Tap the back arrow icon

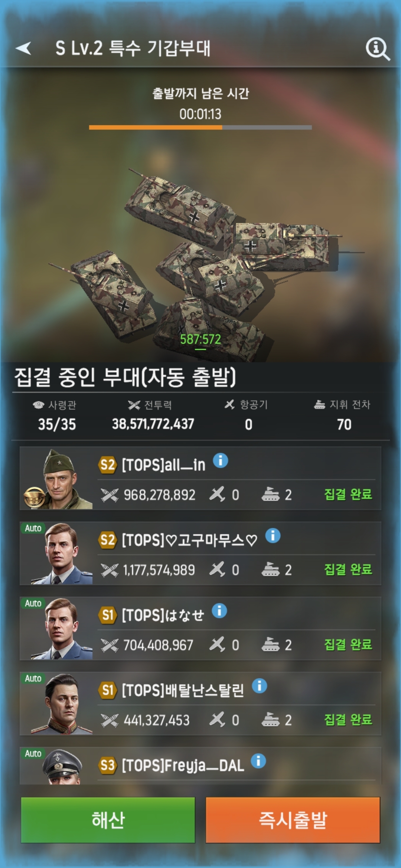[23, 48]
